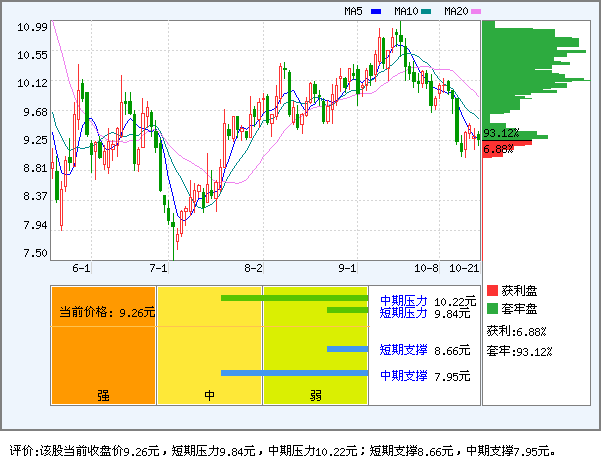Image resolution: width=601 pixels, height=456 pixels.
Task: Click the blue MA5 legend swatch
Action: (376, 11)
